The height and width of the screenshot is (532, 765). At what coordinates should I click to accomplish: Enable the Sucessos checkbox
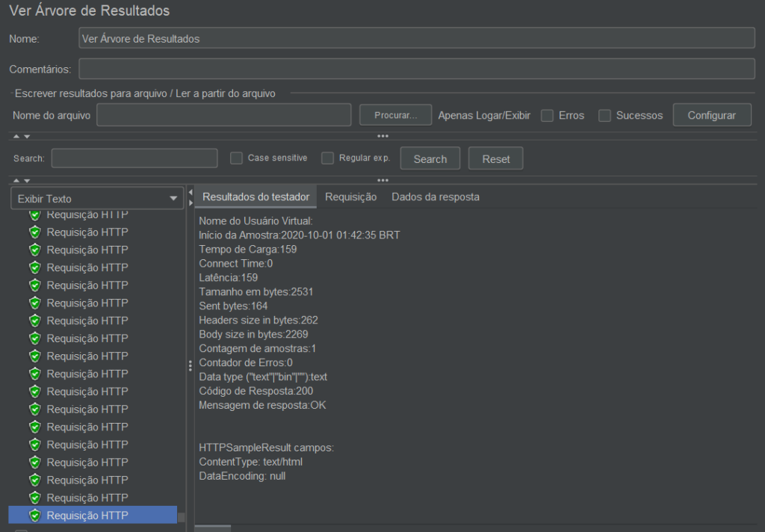tap(604, 116)
